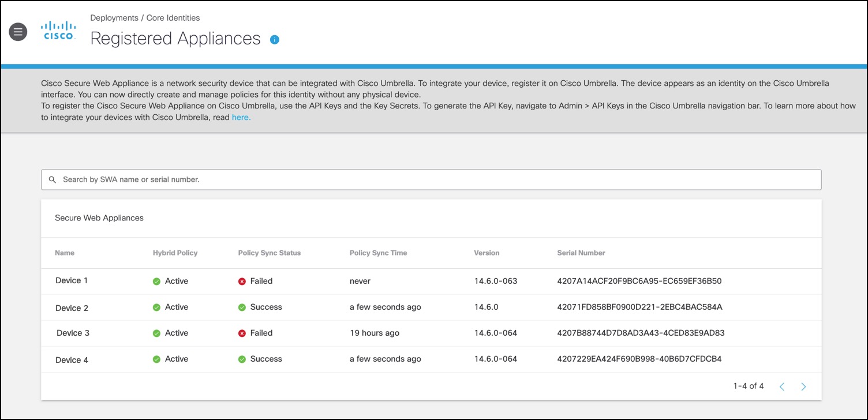The width and height of the screenshot is (868, 420).
Task: Click Device 4 version 14.6.0-064
Action: (496, 359)
